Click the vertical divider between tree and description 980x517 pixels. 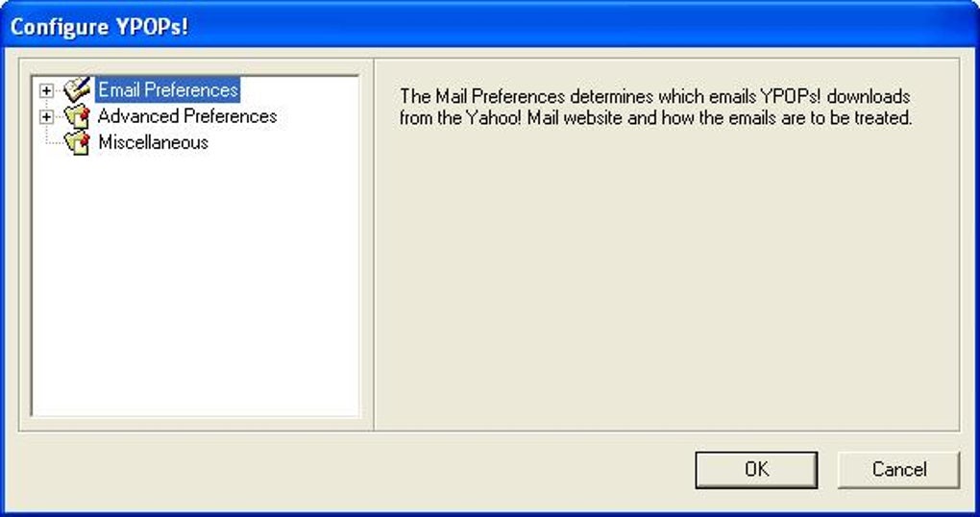click(374, 244)
